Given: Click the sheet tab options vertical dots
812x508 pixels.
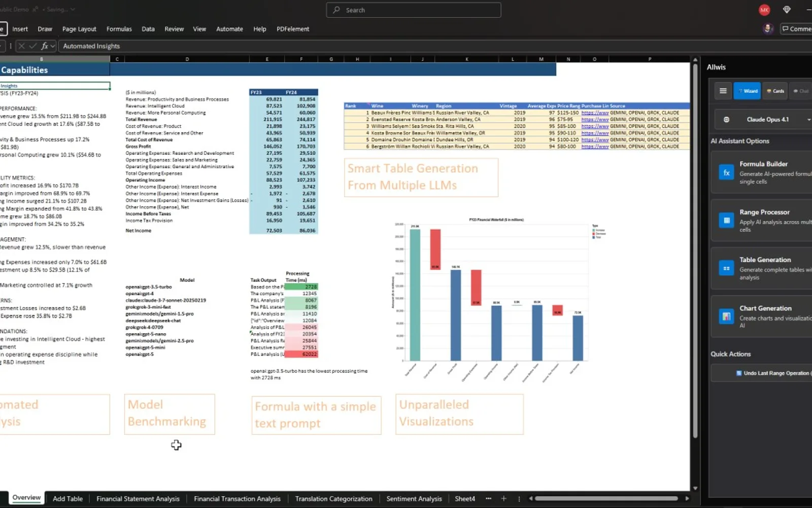Looking at the screenshot, I should [519, 498].
